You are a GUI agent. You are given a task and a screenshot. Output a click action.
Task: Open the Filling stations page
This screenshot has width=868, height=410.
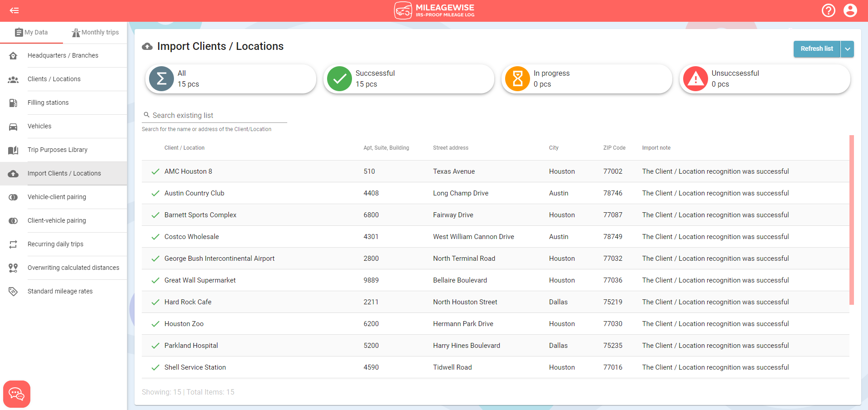[48, 102]
